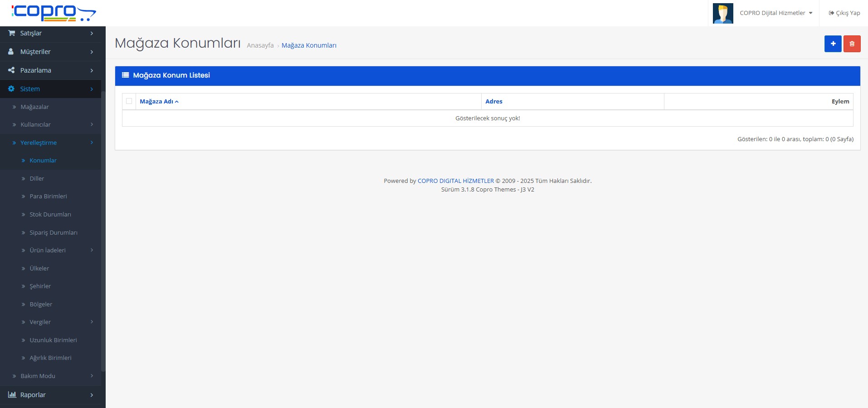Click the red trash delete button
The width and height of the screenshot is (868, 408).
852,44
